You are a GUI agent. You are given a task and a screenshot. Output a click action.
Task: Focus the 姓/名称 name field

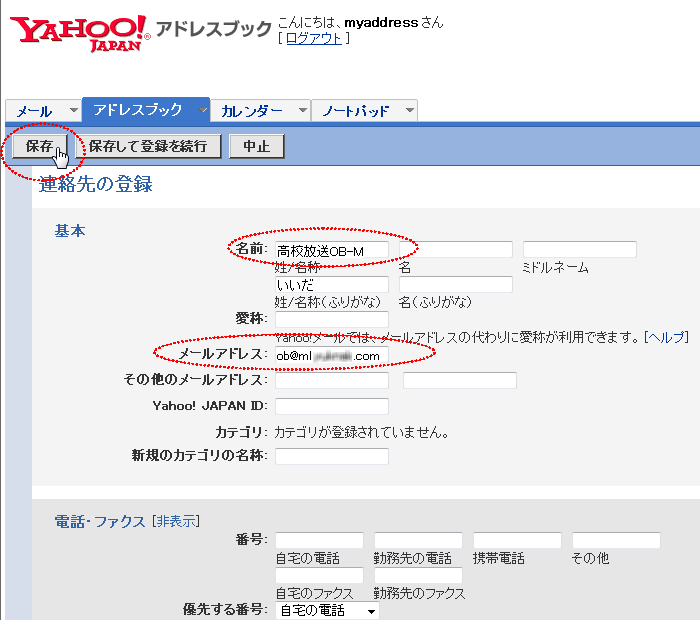click(331, 250)
